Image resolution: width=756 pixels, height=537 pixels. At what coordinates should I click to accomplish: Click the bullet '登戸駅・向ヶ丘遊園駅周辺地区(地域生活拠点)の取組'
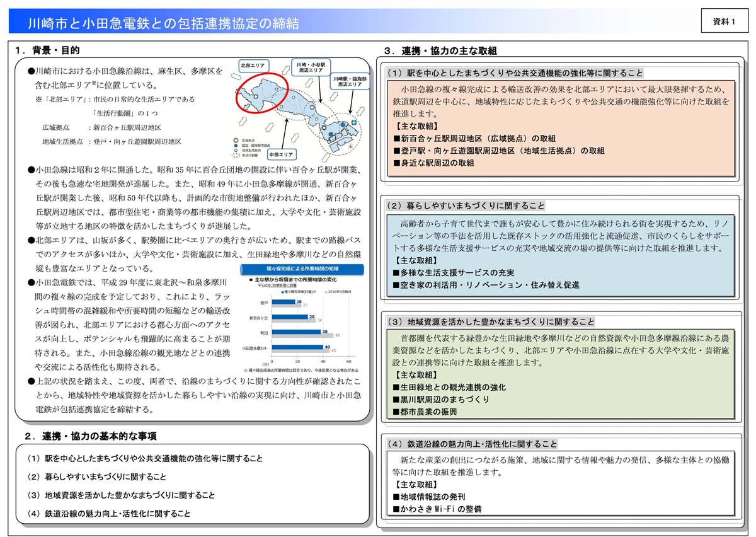pyautogui.click(x=498, y=151)
